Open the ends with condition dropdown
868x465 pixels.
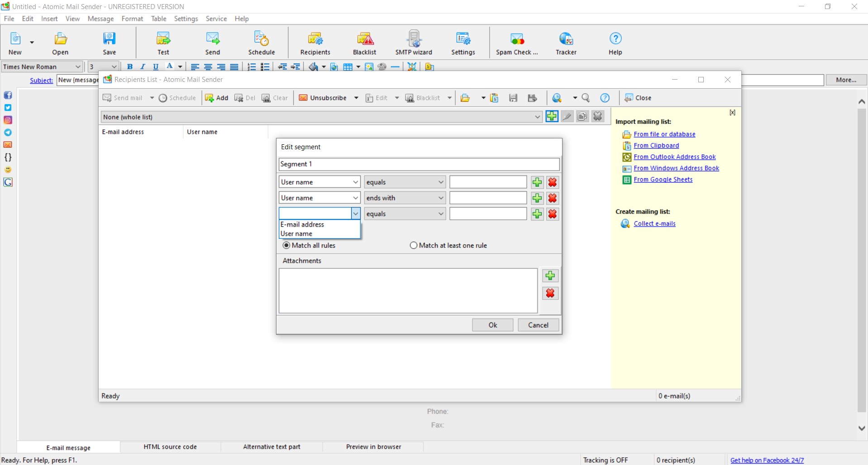click(x=405, y=198)
